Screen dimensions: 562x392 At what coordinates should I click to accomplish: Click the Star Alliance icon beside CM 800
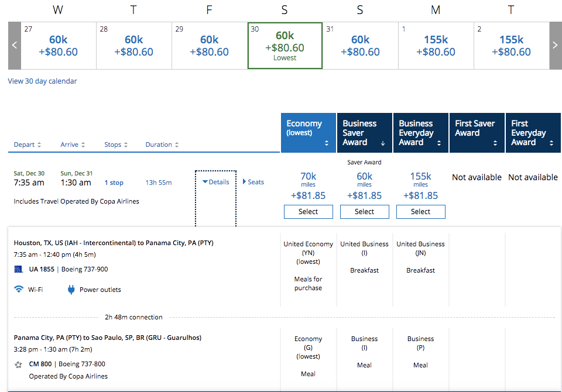tap(19, 364)
